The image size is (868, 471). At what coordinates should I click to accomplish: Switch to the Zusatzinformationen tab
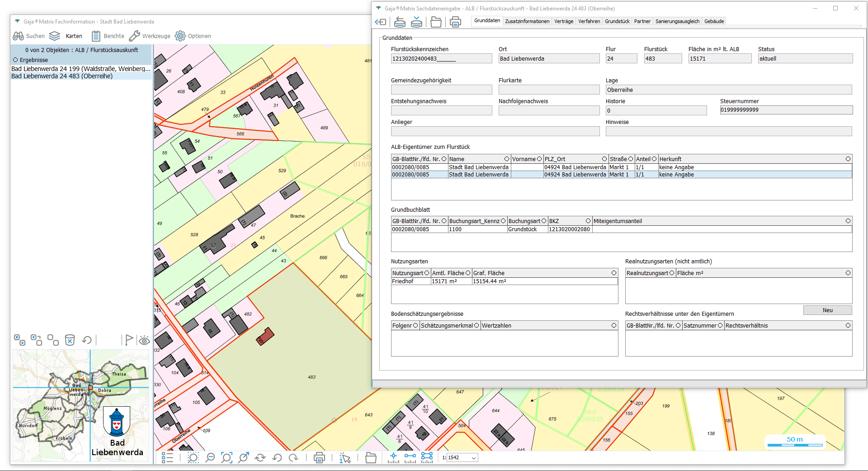pos(527,21)
